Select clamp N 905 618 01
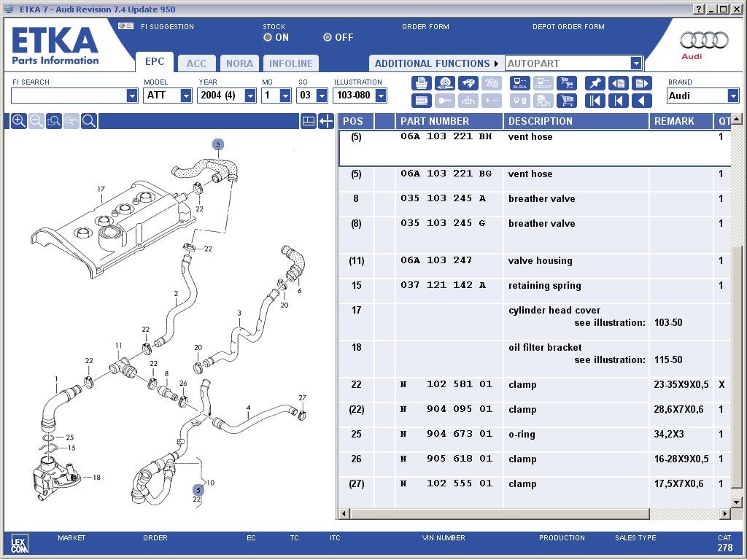 [535, 464]
